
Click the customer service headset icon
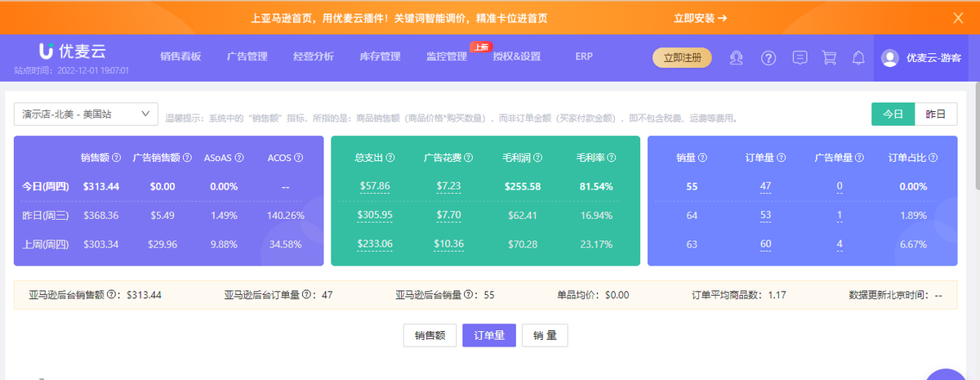point(737,57)
